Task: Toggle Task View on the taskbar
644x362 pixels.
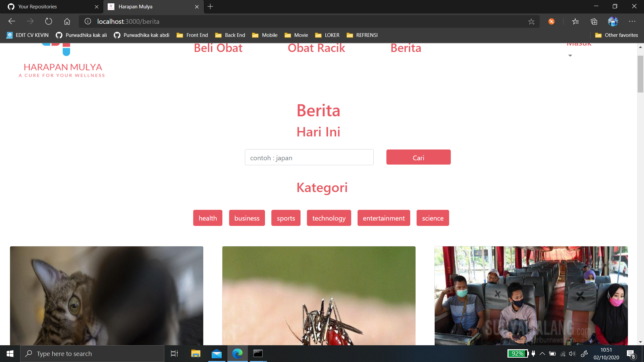Action: coord(174,354)
